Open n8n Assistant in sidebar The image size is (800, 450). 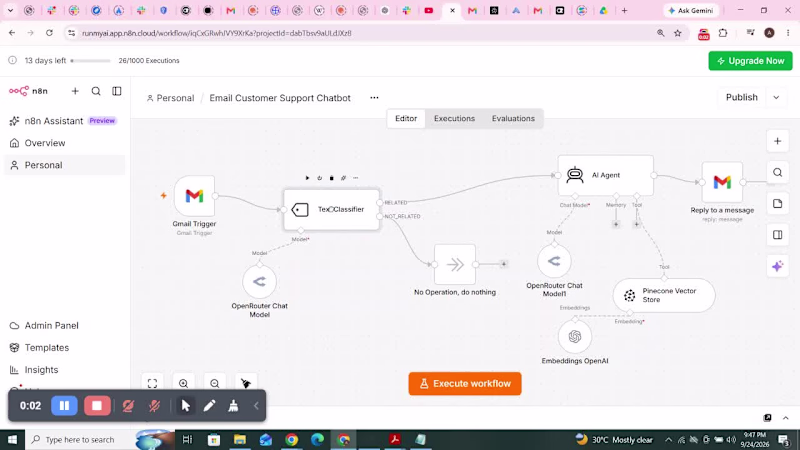click(64, 121)
